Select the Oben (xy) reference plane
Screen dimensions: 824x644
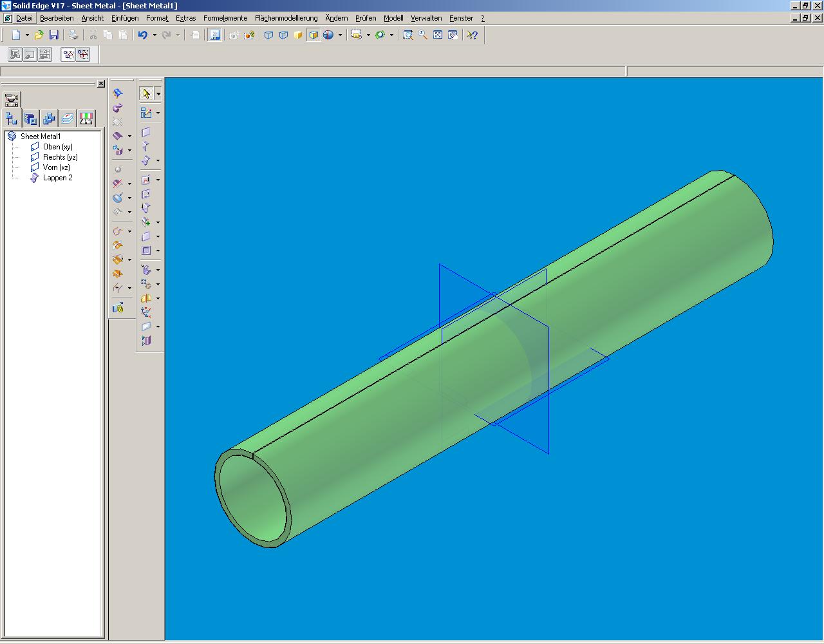pyautogui.click(x=58, y=147)
